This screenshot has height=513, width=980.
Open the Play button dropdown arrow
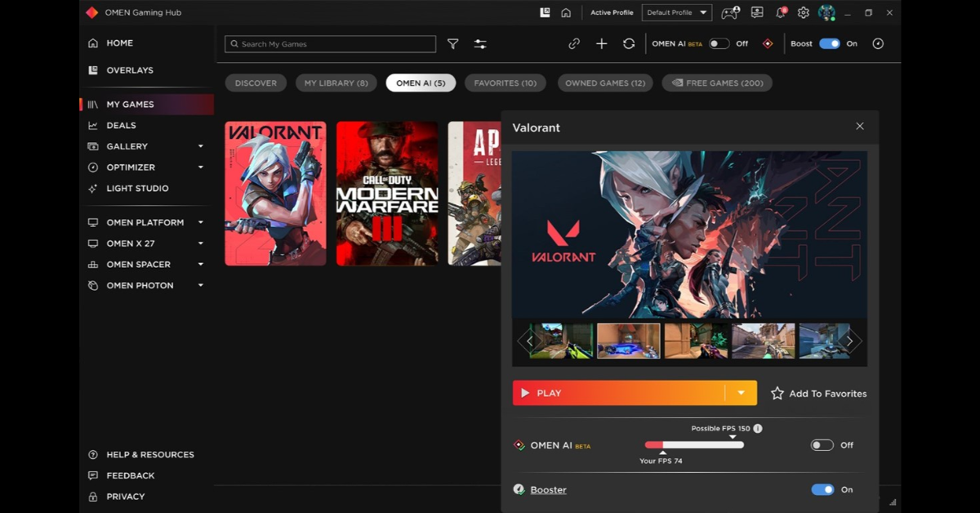pos(741,394)
